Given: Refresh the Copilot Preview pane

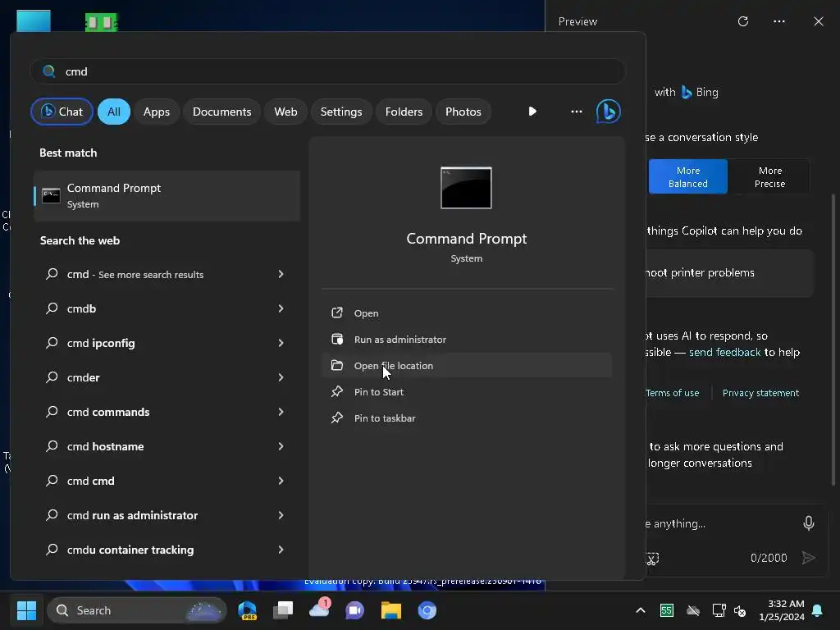Looking at the screenshot, I should [x=743, y=21].
